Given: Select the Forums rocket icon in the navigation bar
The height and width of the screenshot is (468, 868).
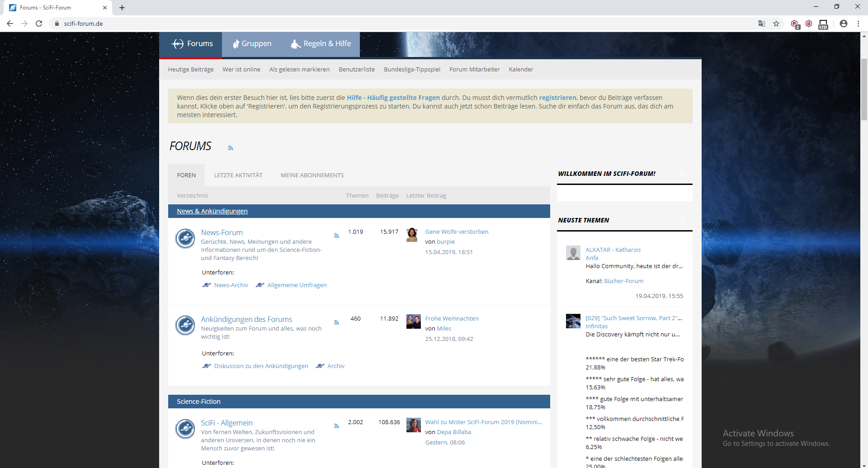Looking at the screenshot, I should (x=178, y=43).
